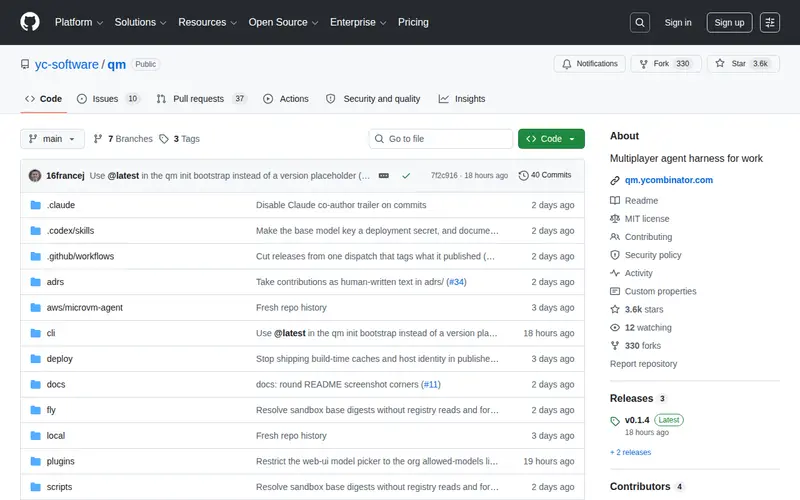Click the book icon beside Readme

click(x=615, y=201)
